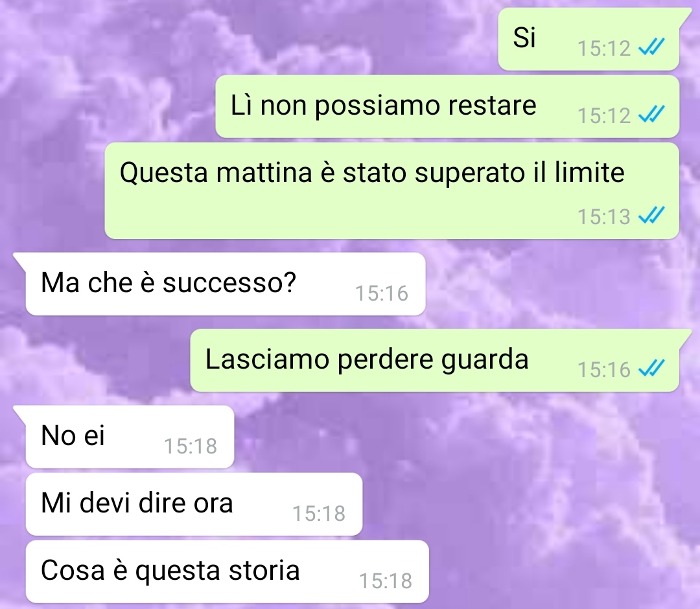Click the 15:16 timestamp on "Ma che è successo?"
Screen dimensions: 700x609
pos(382,293)
